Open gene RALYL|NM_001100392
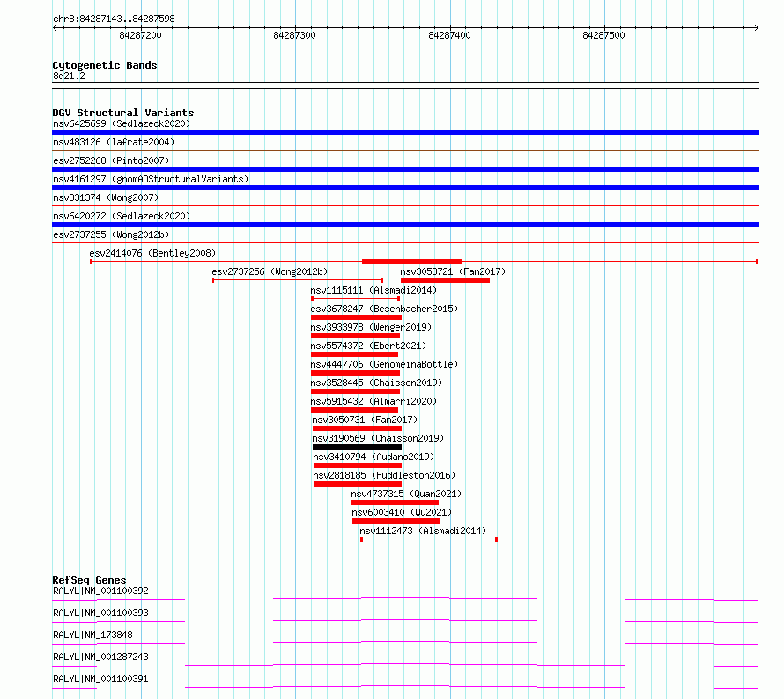The width and height of the screenshot is (784, 699). (x=100, y=591)
